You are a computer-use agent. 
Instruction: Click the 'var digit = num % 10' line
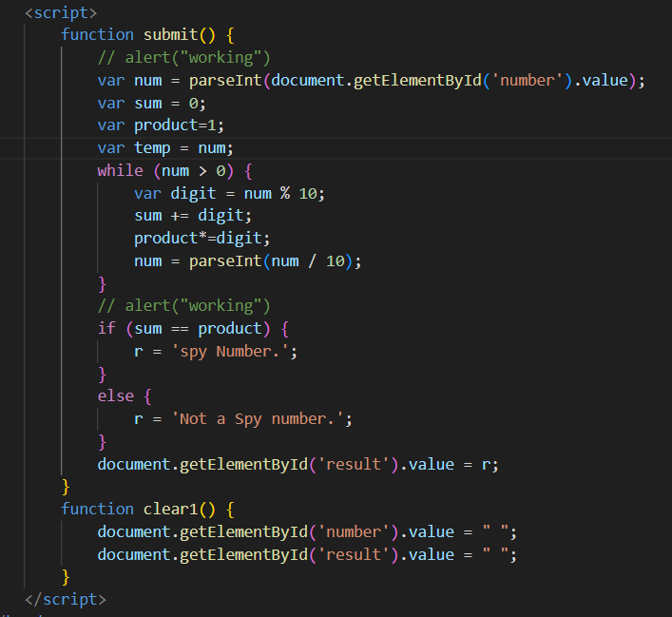[228, 193]
